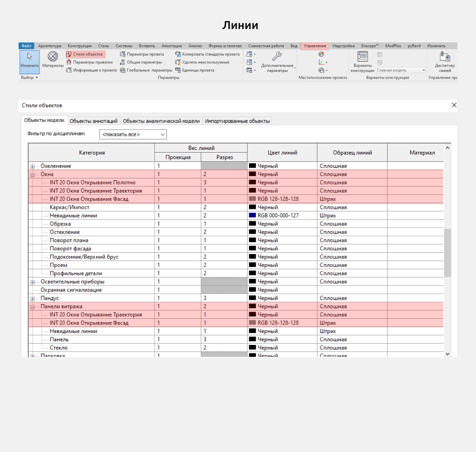The image size is (476, 452).
Task: Click color swatch of Каркас/Импост row
Action: pyautogui.click(x=252, y=207)
